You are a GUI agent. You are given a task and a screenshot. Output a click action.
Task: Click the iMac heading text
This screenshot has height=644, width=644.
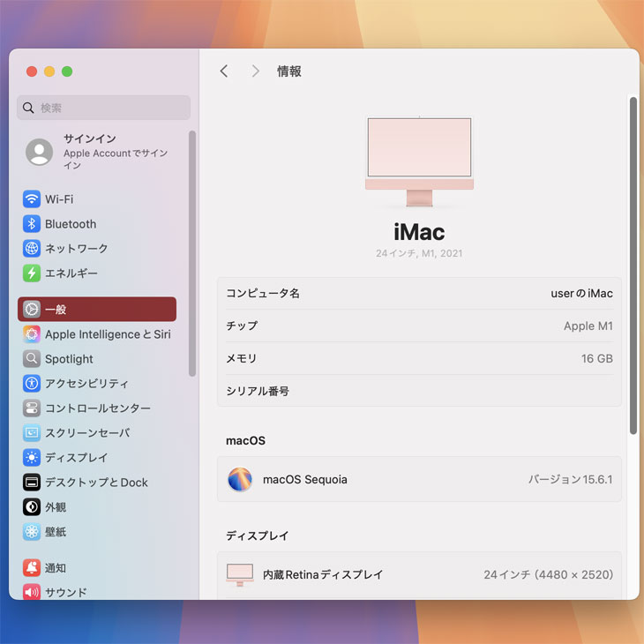pyautogui.click(x=419, y=232)
